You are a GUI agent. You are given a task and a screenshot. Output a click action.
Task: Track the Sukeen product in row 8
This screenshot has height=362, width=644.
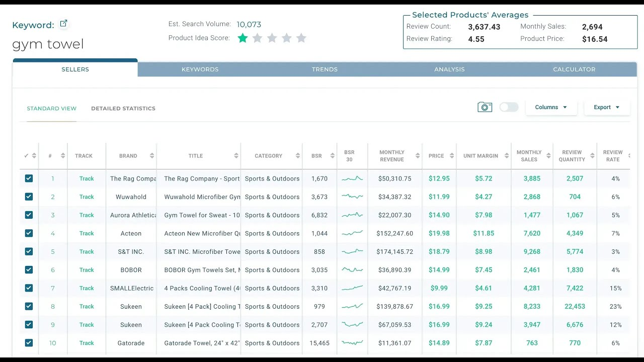click(x=87, y=306)
